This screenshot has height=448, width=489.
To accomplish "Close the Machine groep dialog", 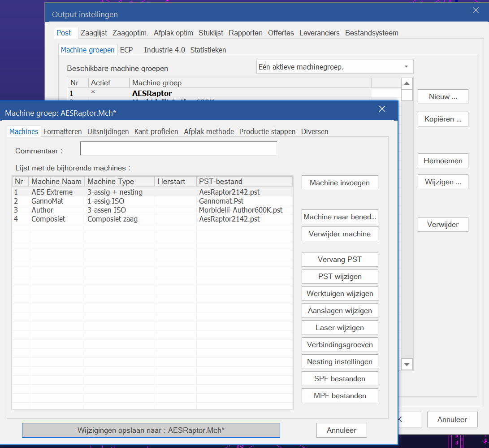I will click(x=382, y=109).
